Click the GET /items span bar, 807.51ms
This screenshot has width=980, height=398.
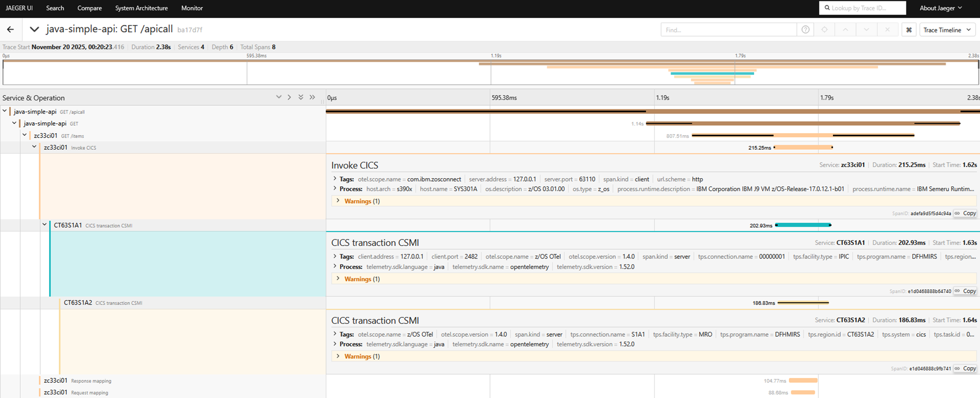(x=803, y=135)
